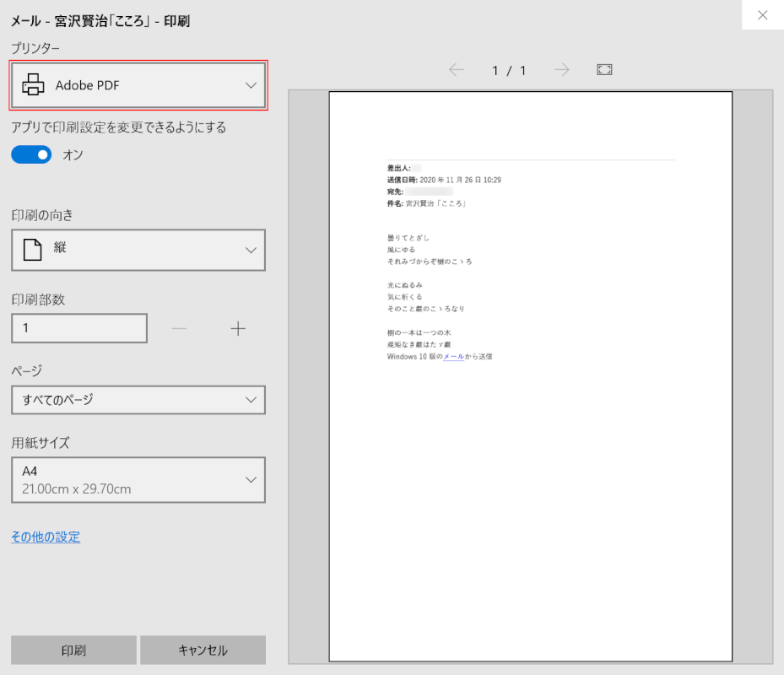784x675 pixels.
Task: Click the minus icon to decrease copies
Action: (179, 328)
